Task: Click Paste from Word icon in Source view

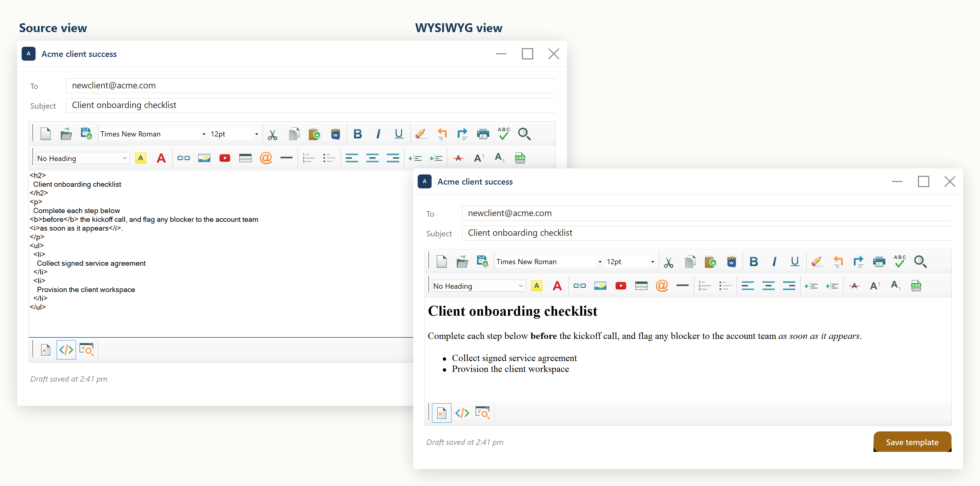Action: [335, 134]
